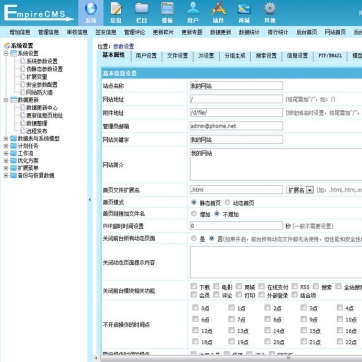The image size is (362, 362).
Task: Tick the 在线支付 checkbox
Action: (262, 286)
